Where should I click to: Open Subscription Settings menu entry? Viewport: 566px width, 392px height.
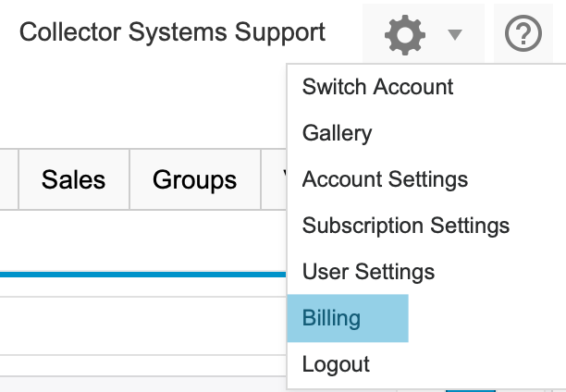405,226
